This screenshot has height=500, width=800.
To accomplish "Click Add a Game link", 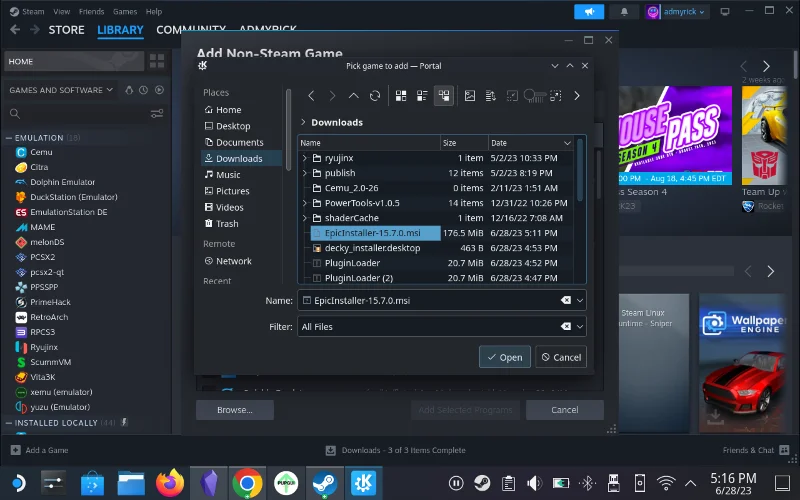I will tap(40, 450).
